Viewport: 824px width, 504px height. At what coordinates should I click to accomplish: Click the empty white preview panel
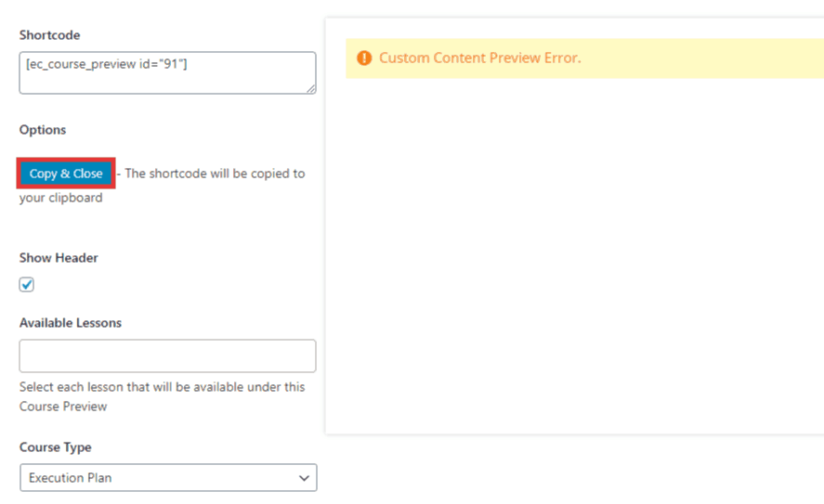point(574,255)
